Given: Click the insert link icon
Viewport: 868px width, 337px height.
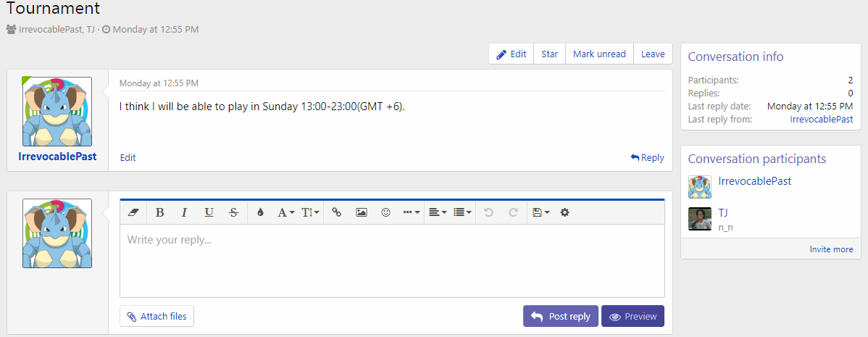Looking at the screenshot, I should (336, 212).
